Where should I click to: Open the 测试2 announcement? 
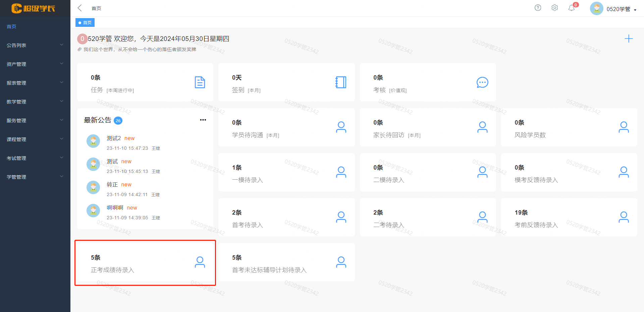click(114, 138)
